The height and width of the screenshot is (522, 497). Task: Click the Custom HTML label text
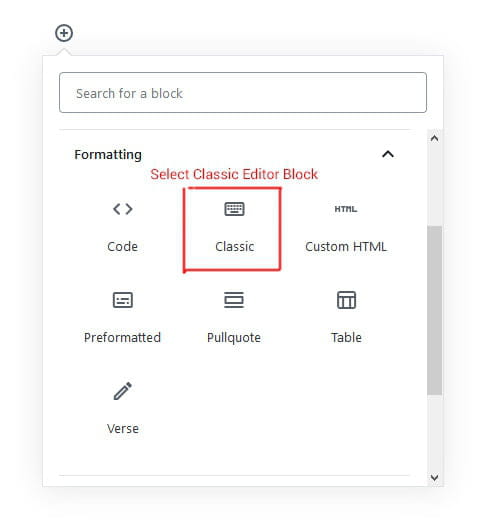coord(346,247)
